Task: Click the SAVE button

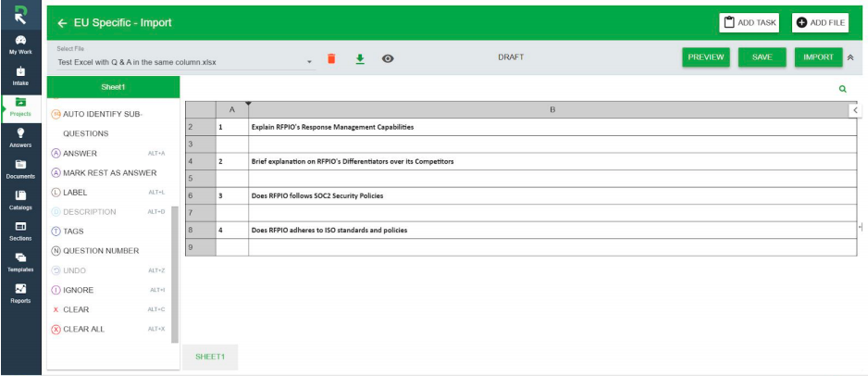Action: click(x=763, y=57)
